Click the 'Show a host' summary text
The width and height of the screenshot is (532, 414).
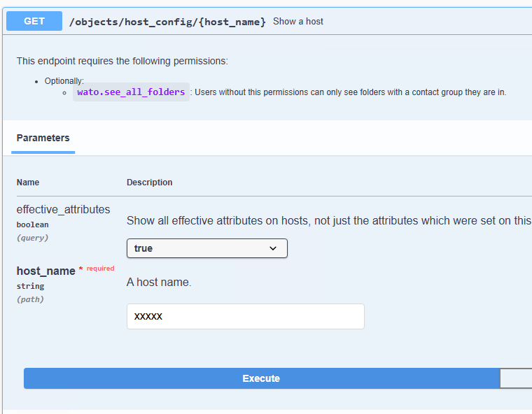point(298,22)
